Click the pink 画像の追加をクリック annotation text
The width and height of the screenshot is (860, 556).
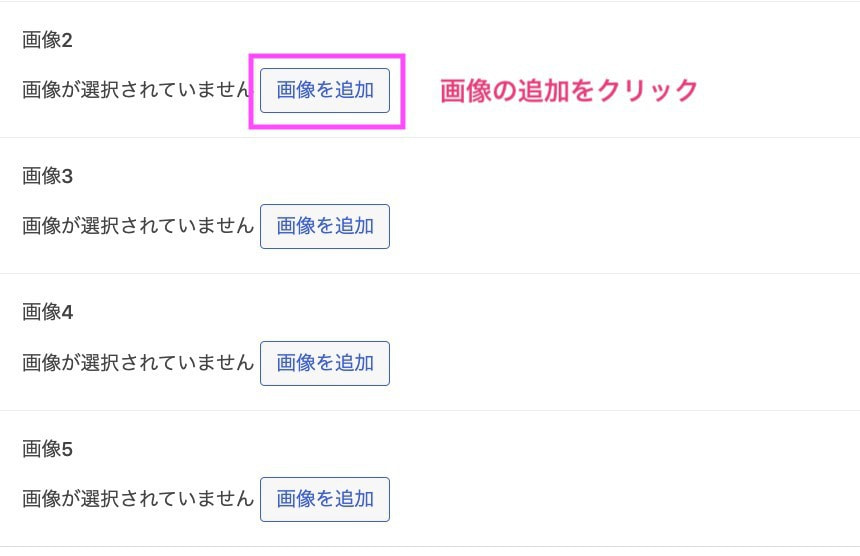click(569, 90)
